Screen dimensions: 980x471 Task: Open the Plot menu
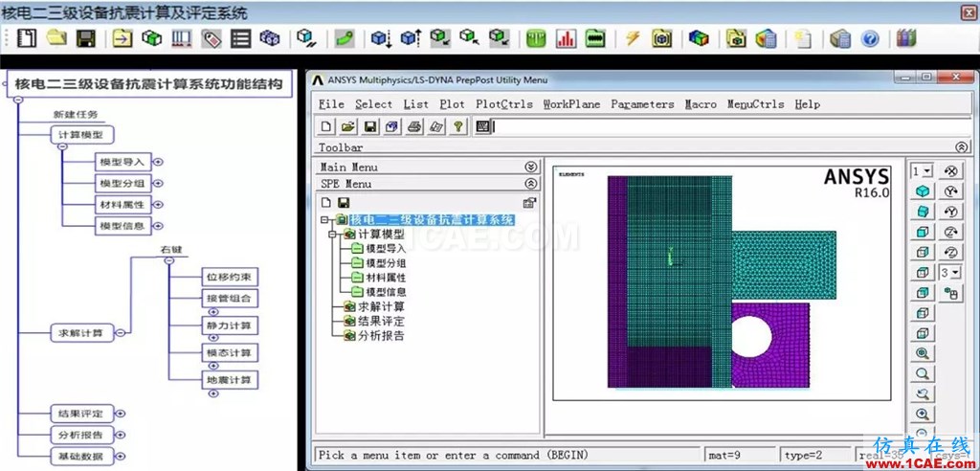pos(452,104)
